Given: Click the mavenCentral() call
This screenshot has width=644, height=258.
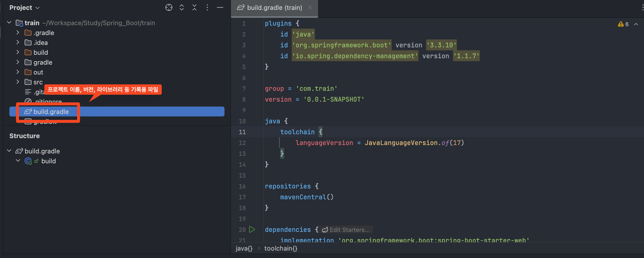Looking at the screenshot, I should 307,197.
